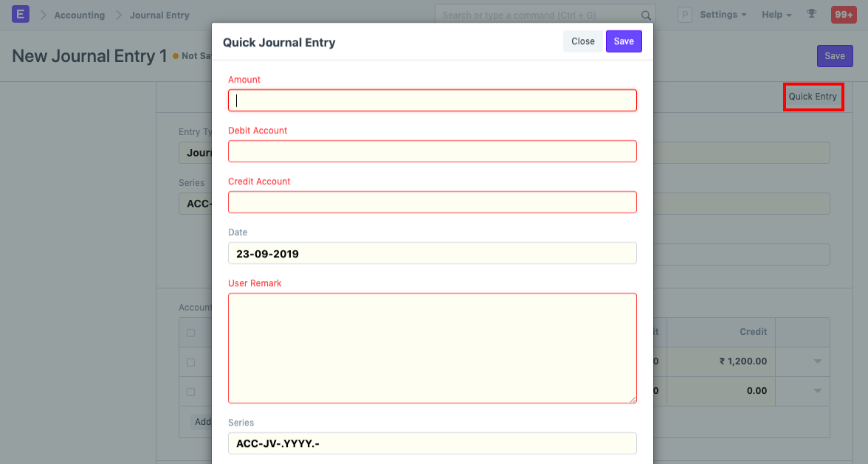868x464 pixels.
Task: Click the Quick Entry highlighted button
Action: point(813,97)
